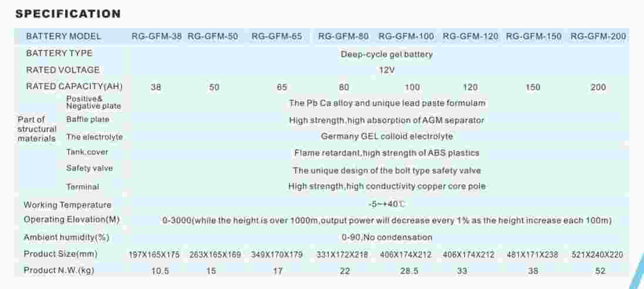
Task: Select the 'Positive& Negative plate' label
Action: pyautogui.click(x=94, y=103)
